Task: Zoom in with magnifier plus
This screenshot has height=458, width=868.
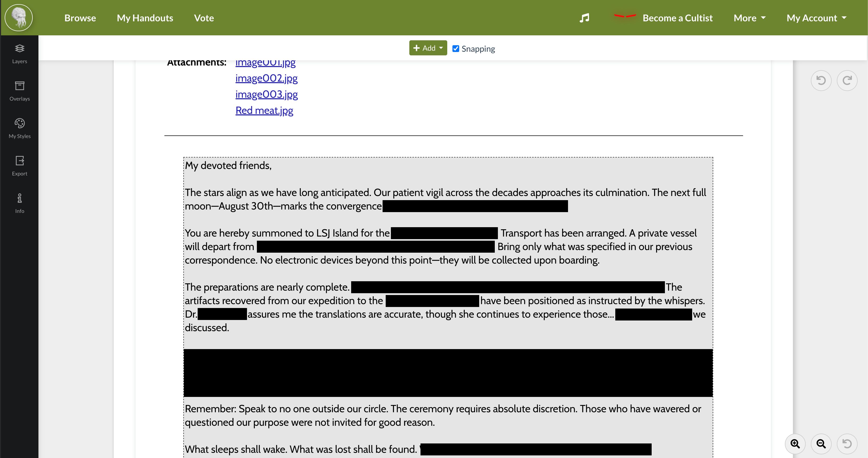Action: pyautogui.click(x=795, y=443)
